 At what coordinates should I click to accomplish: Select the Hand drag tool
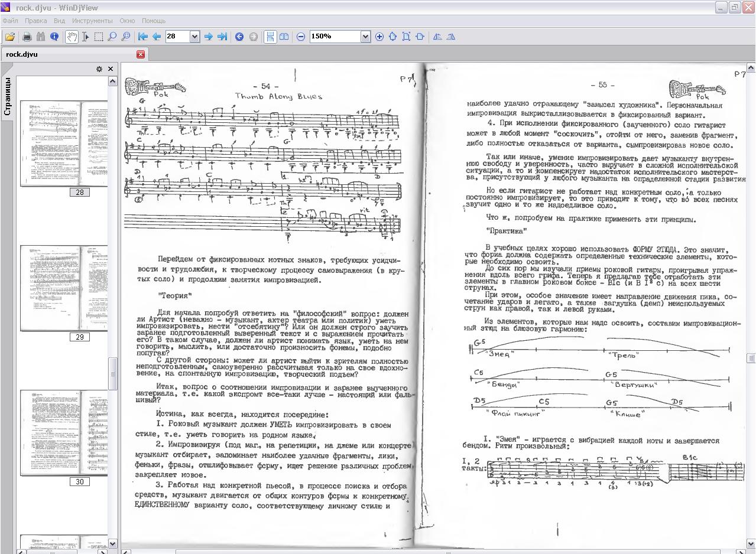(72, 37)
